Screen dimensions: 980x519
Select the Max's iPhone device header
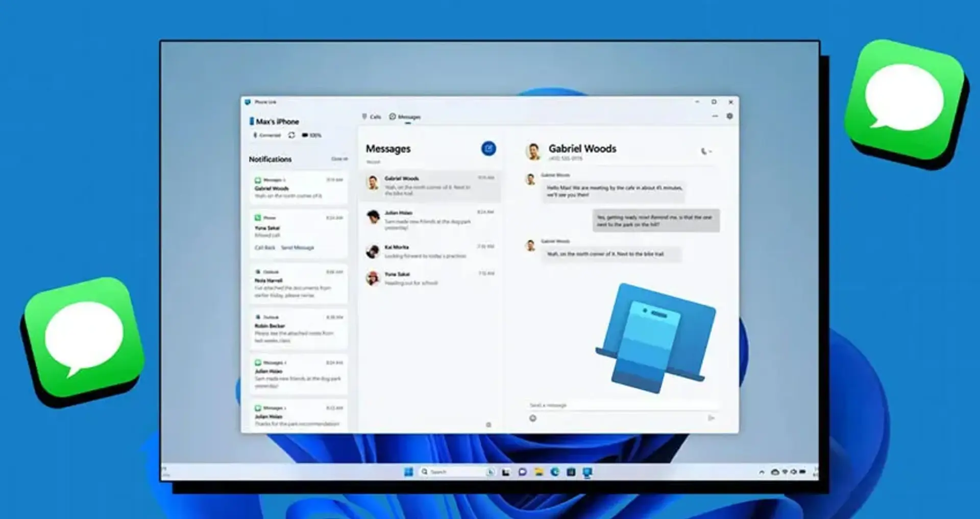pyautogui.click(x=274, y=122)
